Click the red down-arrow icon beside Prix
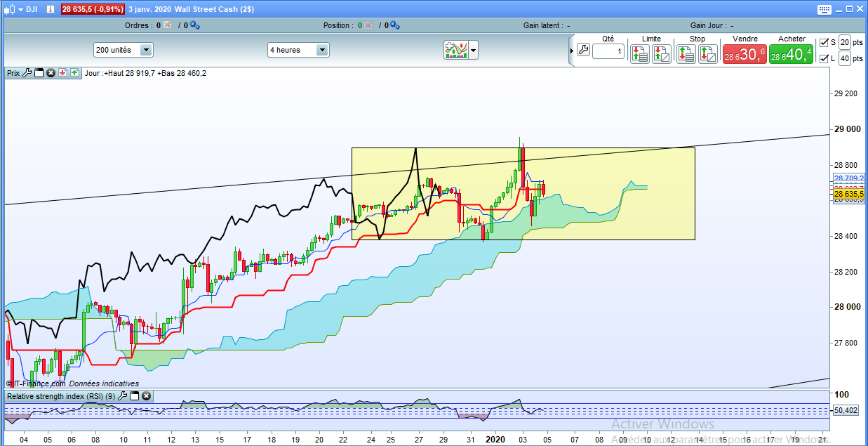This screenshot has height=446, width=868. click(62, 72)
